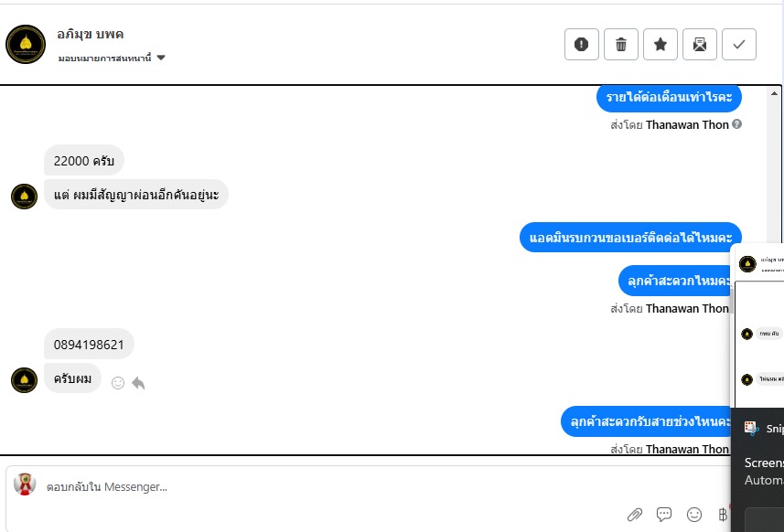Mark conversation as unread with envelope icon

tap(700, 45)
